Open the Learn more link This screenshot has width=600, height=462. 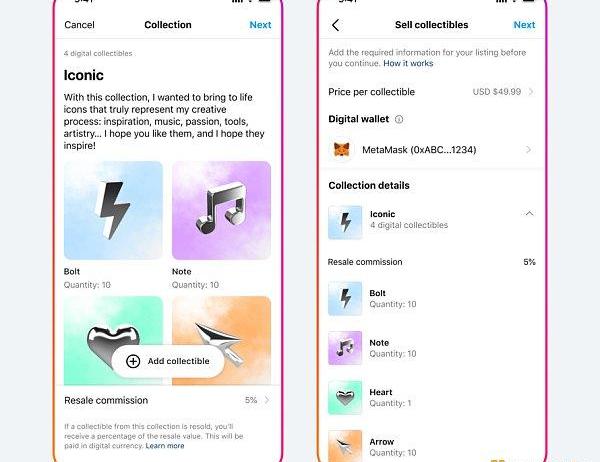point(165,446)
